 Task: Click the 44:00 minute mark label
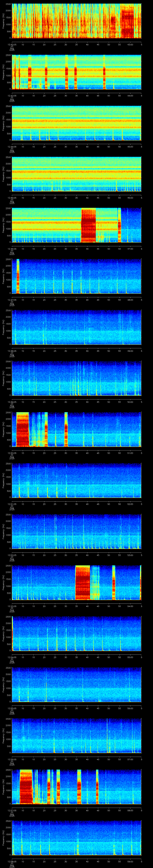click(x=130, y=96)
